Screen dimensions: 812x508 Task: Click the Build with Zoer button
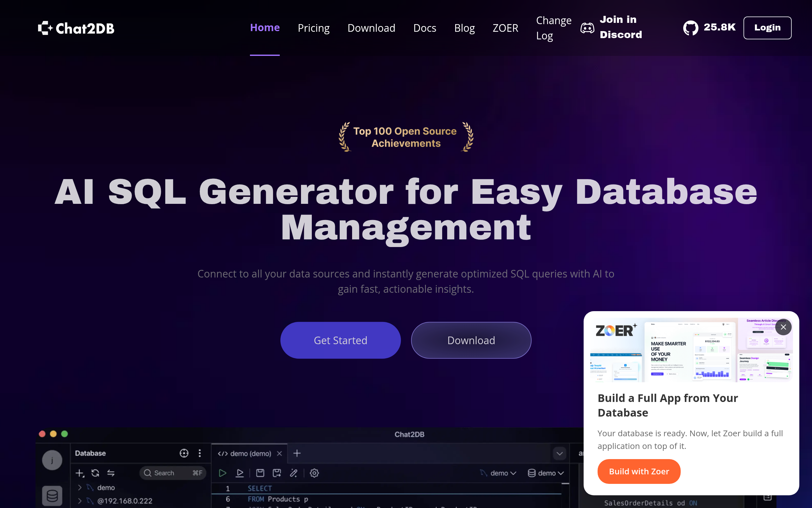coord(638,471)
